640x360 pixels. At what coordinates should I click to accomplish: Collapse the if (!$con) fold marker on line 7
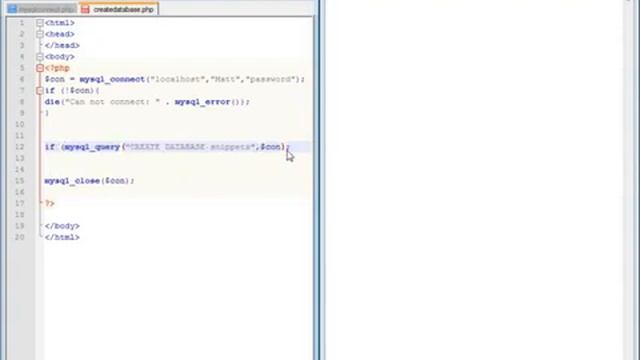[x=40, y=91]
